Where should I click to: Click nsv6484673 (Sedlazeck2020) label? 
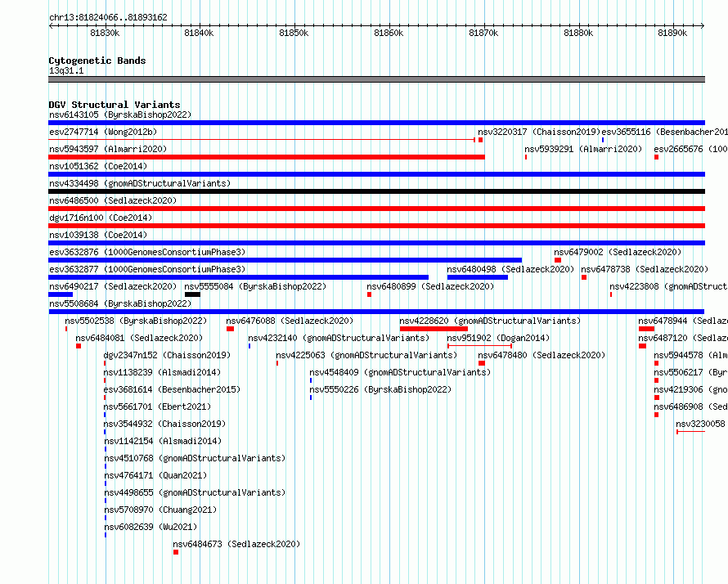pos(236,544)
